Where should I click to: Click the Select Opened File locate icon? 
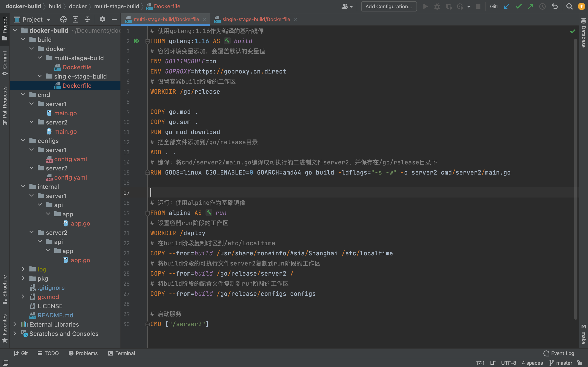63,20
